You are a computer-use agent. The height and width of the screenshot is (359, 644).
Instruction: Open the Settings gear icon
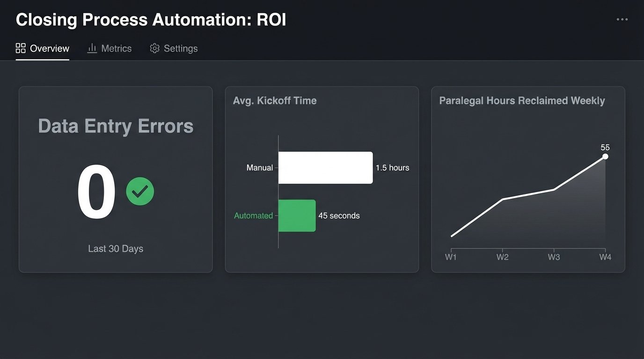pos(154,48)
